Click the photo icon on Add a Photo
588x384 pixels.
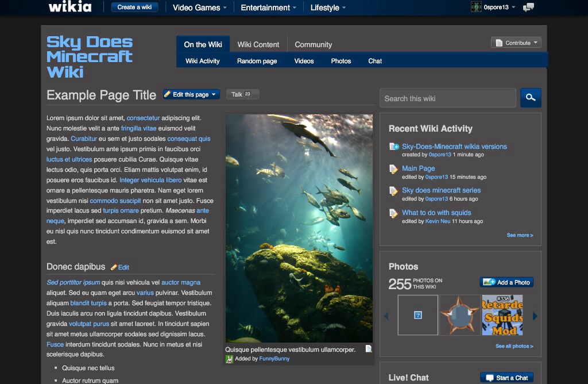(x=489, y=282)
